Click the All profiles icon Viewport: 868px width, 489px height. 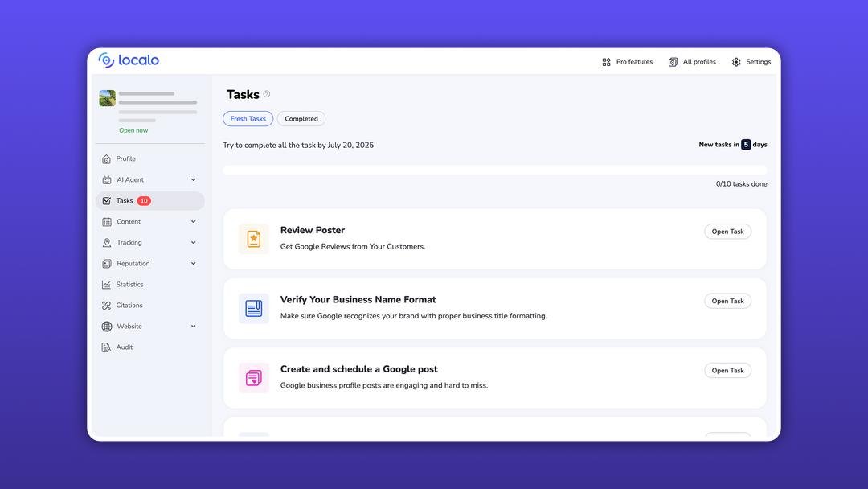(673, 62)
